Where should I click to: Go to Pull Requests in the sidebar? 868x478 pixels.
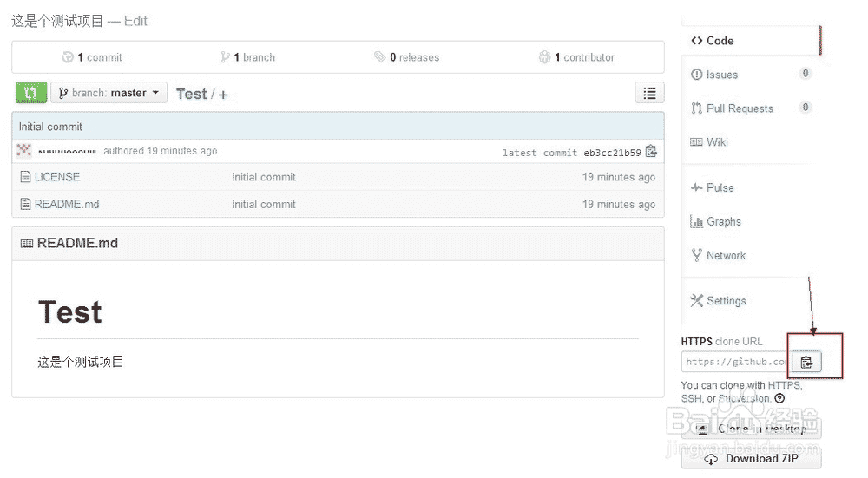point(739,108)
